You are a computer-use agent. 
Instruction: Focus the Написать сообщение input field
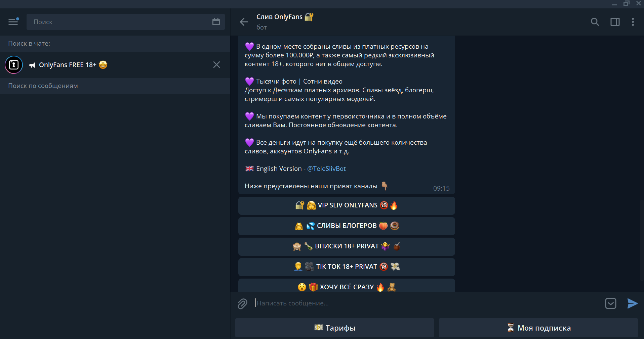(427, 303)
